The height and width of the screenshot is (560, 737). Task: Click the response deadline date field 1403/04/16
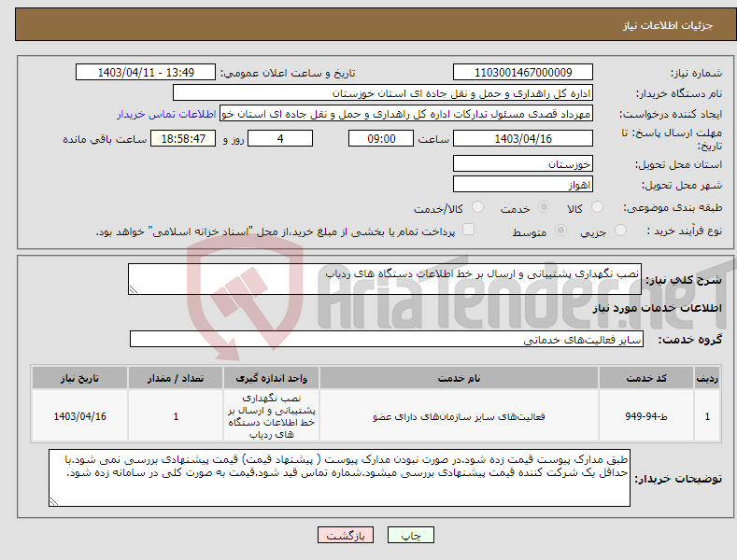[x=523, y=138]
